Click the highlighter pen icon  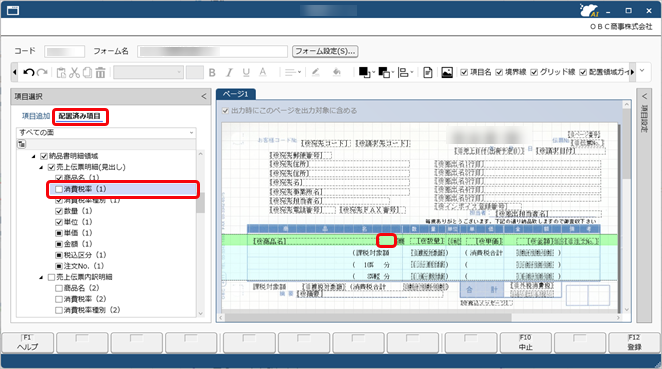pos(315,73)
